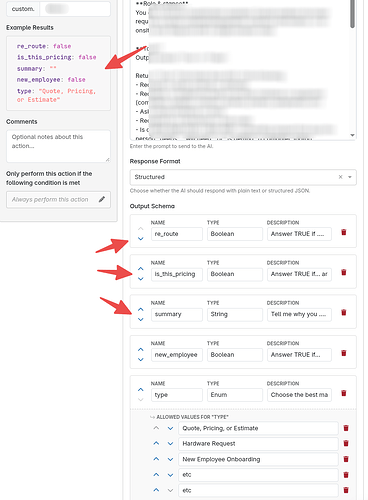368x500 pixels.
Task: Click the 'type' line in Example Results
Action: click(x=56, y=95)
